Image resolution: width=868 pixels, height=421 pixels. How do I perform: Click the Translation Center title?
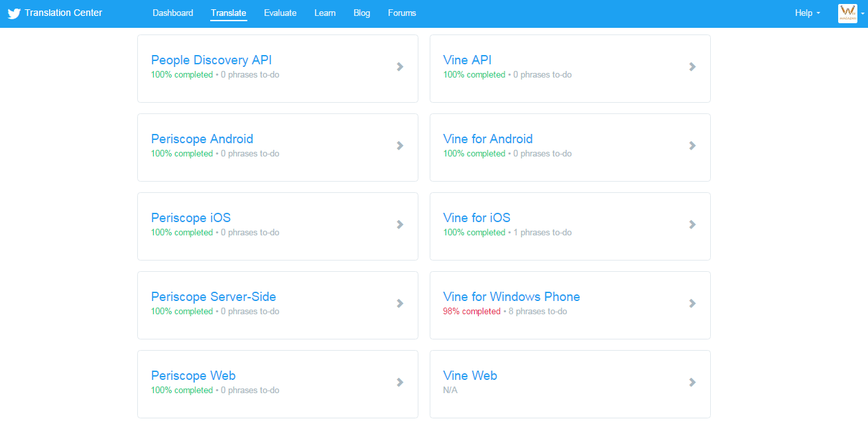point(64,13)
